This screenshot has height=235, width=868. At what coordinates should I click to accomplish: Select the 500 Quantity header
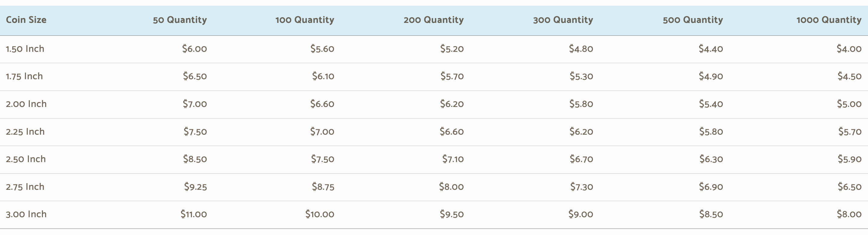click(693, 20)
